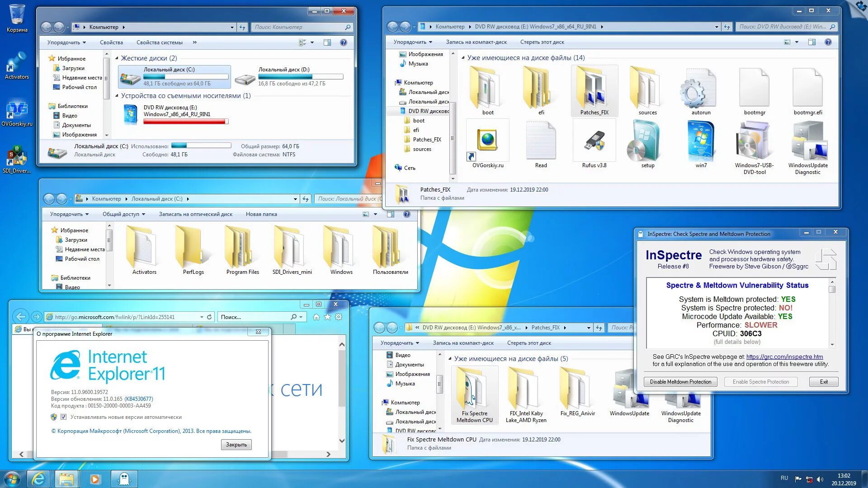This screenshot has height=488, width=868.
Task: Toggle install new versions automatically checkbox
Action: 63,417
